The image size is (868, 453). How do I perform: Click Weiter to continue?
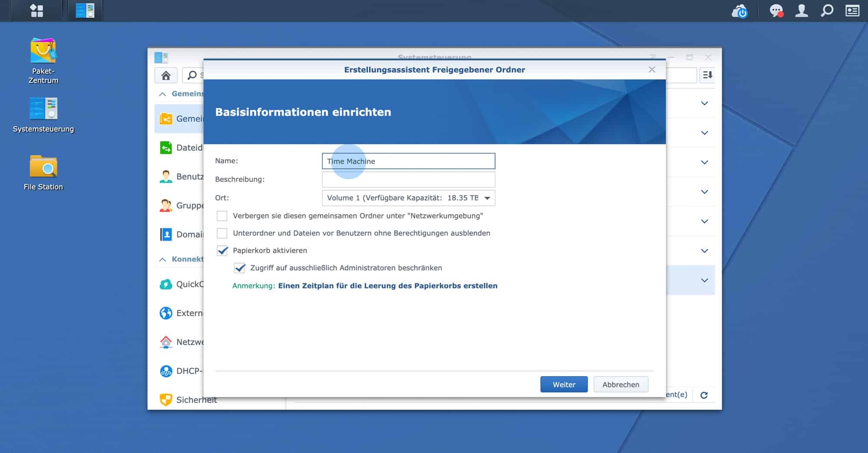pos(564,384)
